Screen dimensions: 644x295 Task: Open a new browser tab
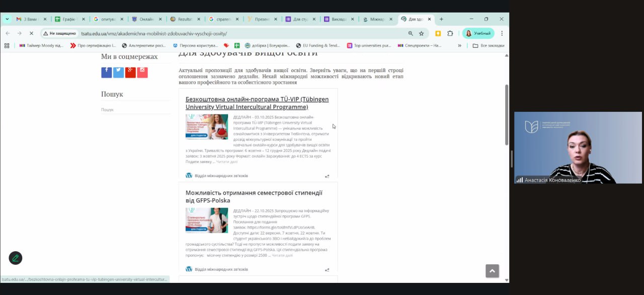pyautogui.click(x=441, y=19)
